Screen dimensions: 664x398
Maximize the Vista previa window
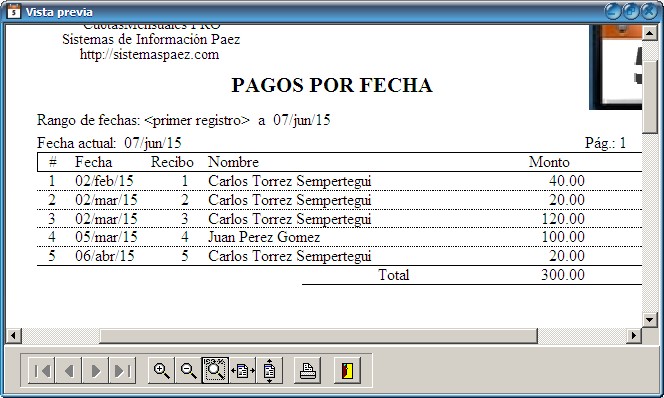(x=631, y=11)
